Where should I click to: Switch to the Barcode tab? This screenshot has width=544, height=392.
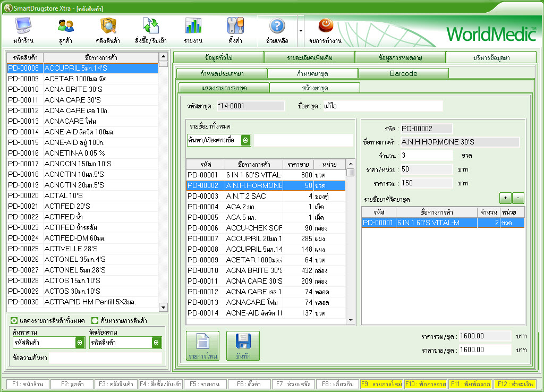[403, 73]
